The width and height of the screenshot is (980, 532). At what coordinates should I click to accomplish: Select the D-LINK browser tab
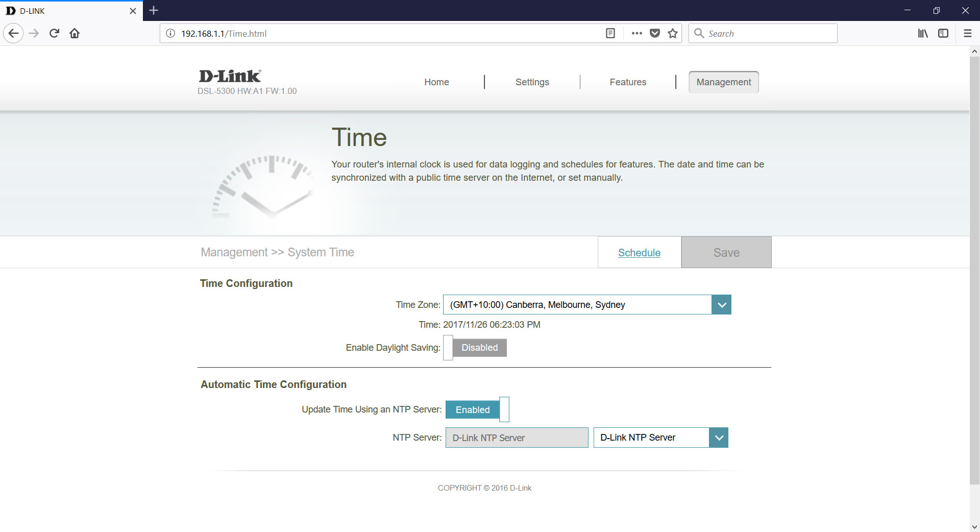tap(71, 11)
